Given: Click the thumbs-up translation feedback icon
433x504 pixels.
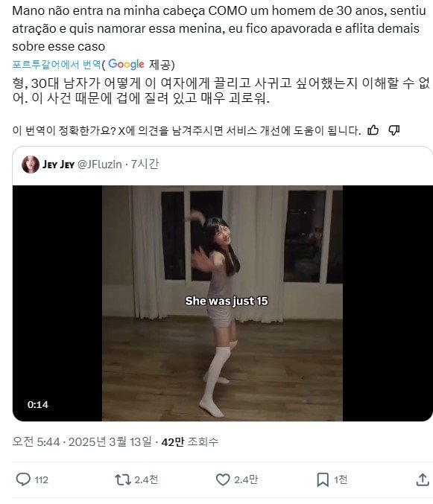Looking at the screenshot, I should (x=373, y=130).
